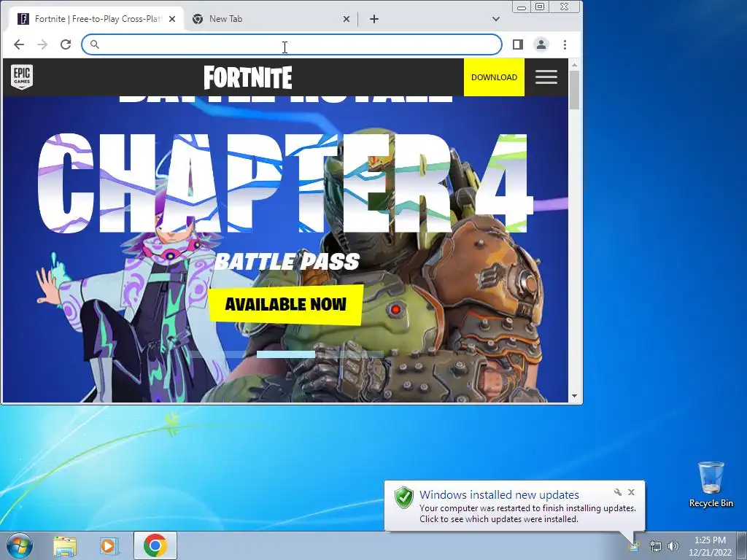The image size is (747, 560).
Task: Minimize the Chrome window
Action: click(x=522, y=7)
